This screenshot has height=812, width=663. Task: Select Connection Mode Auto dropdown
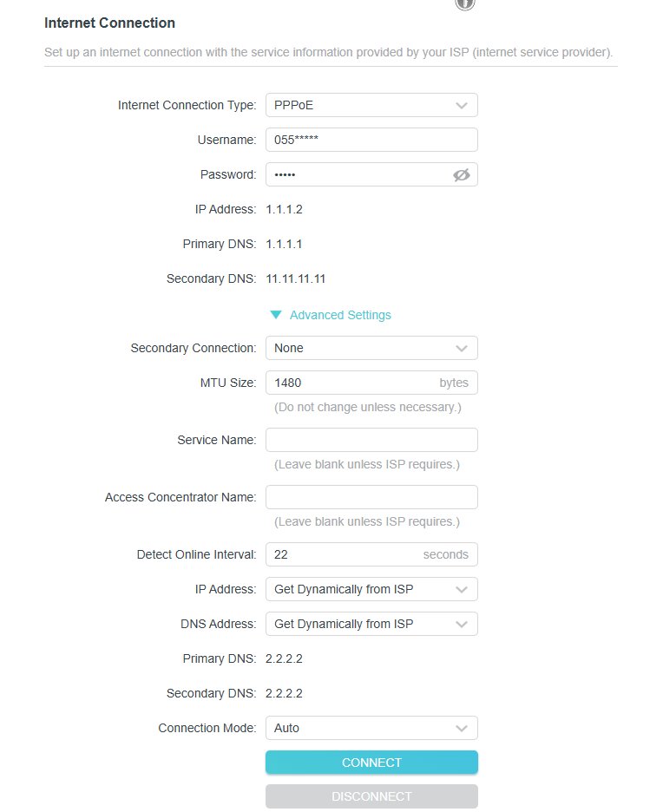click(x=371, y=728)
